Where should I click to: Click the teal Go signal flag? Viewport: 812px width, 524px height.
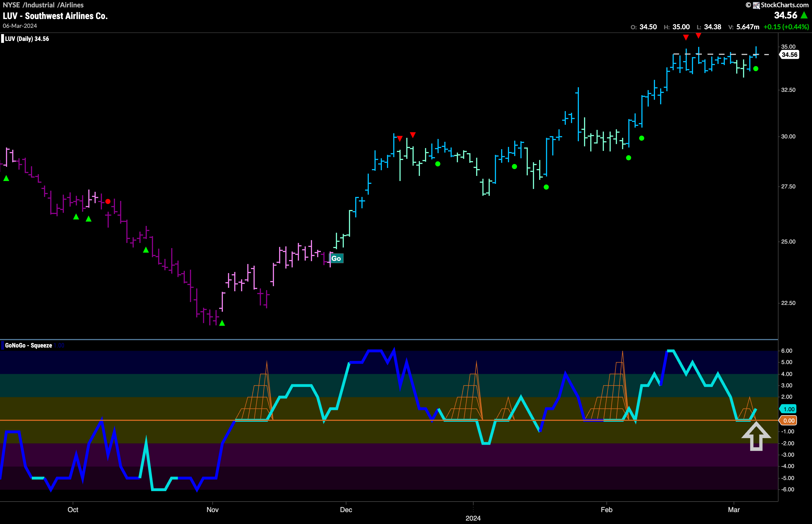pos(336,259)
